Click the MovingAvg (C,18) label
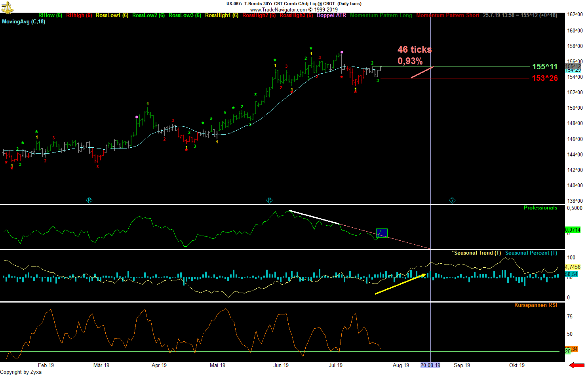The image size is (588, 375). click(24, 22)
